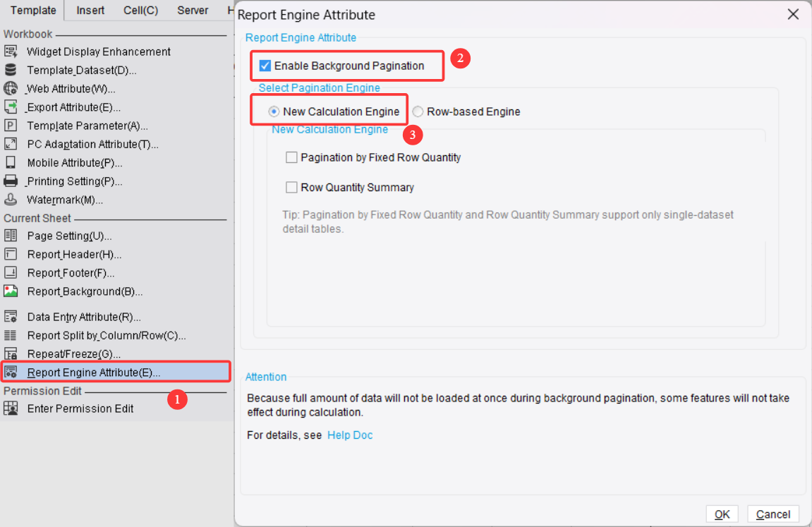The width and height of the screenshot is (812, 527).
Task: Click the Report Background picture icon
Action: click(11, 291)
